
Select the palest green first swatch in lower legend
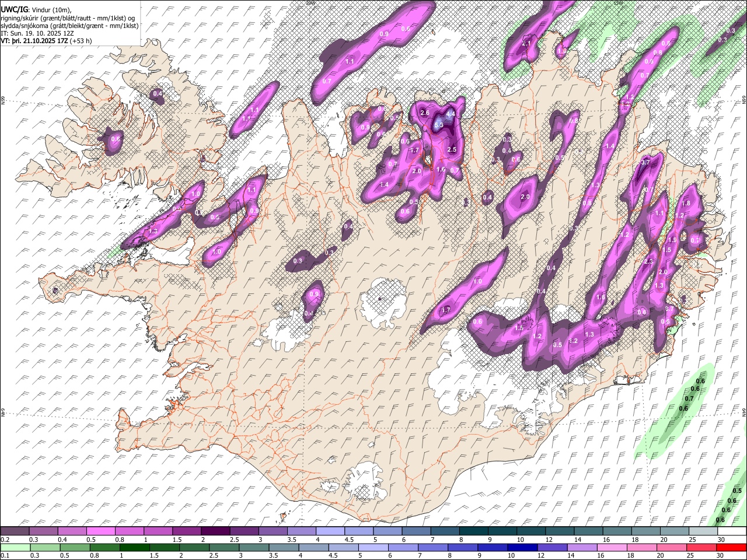pos(15,548)
